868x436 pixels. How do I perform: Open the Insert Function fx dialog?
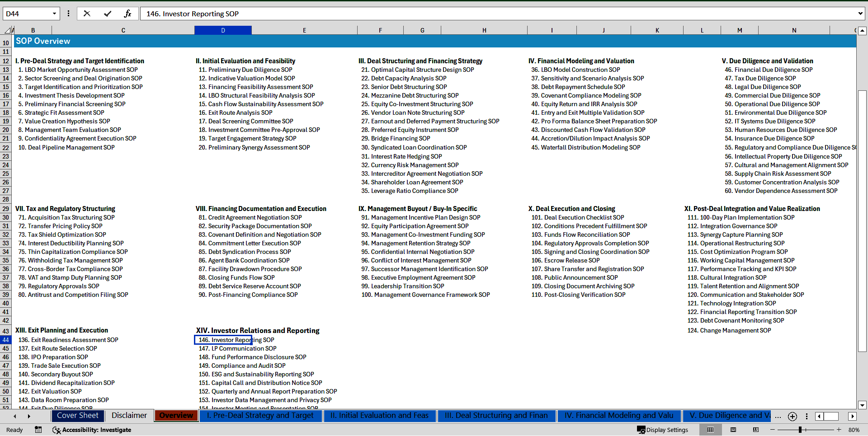coord(127,14)
